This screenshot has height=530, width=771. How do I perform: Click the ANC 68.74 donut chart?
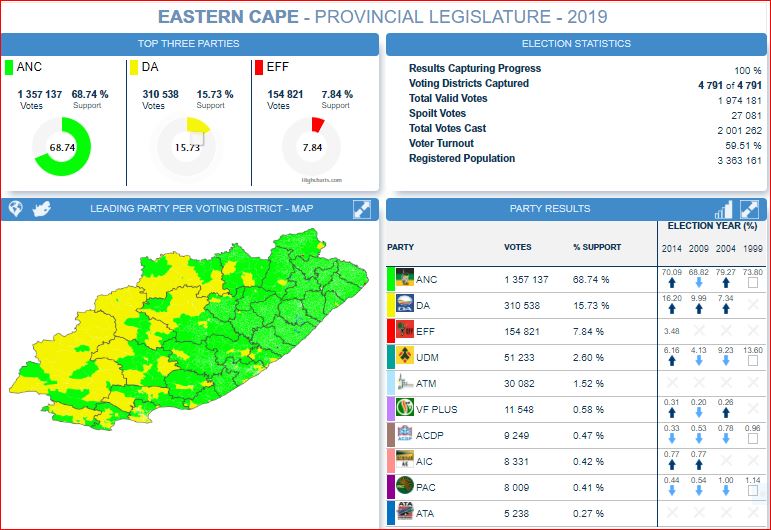pyautogui.click(x=62, y=147)
